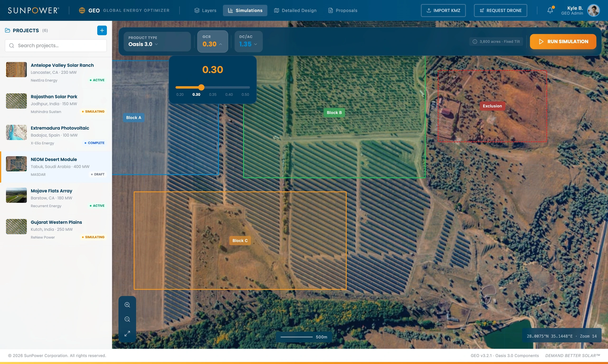
Task: Open Rajasthan Solar Park project
Action: coord(56,104)
